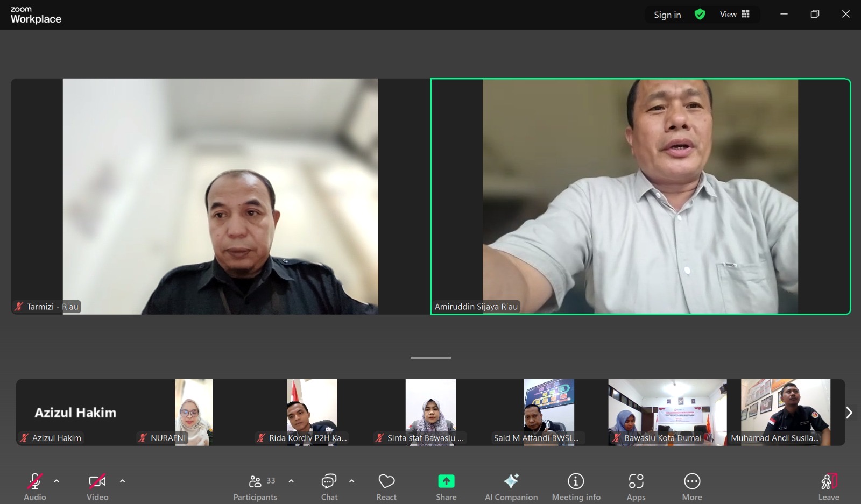Screen dimensions: 861x504
Task: Click the green encryption shield icon
Action: coord(700,14)
